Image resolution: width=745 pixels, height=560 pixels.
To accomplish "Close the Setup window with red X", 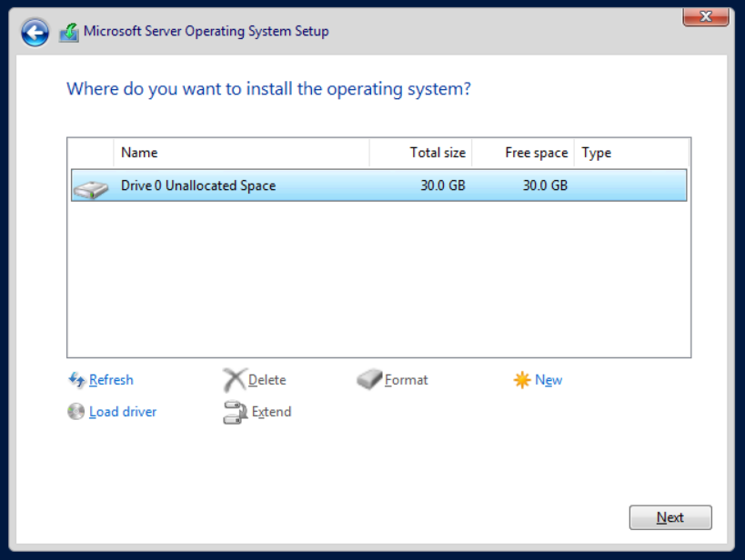I will (706, 16).
